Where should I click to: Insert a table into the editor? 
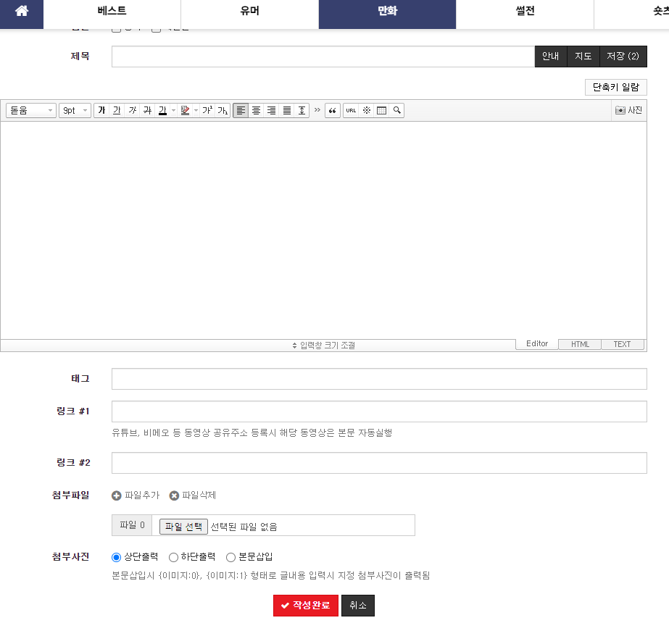click(381, 110)
